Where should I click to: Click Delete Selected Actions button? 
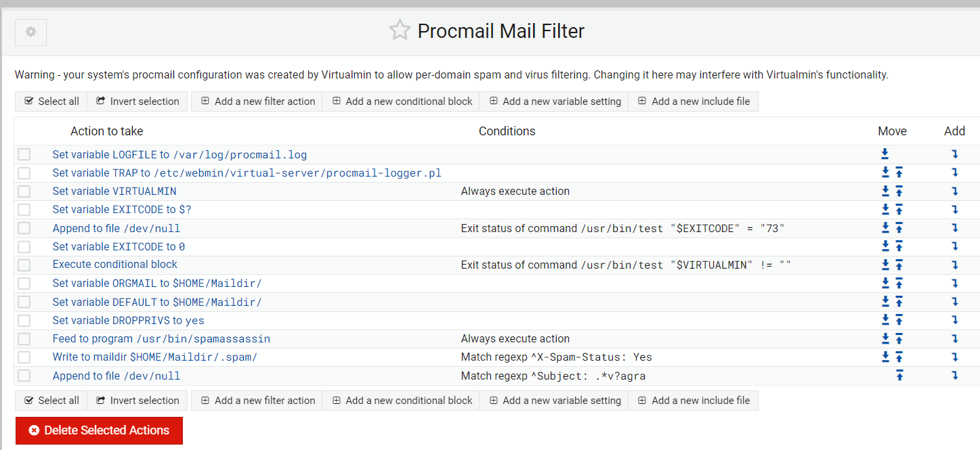[99, 430]
